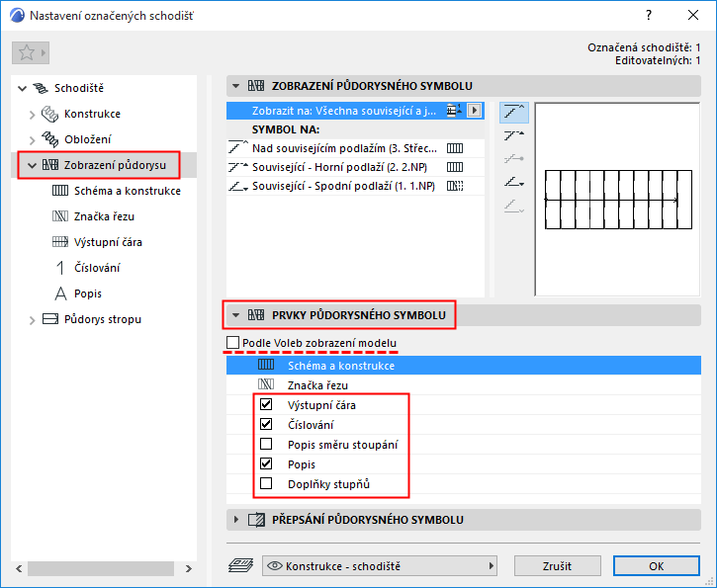Open Schéma a konstrukce tree page
717x588 pixels.
coord(128,191)
